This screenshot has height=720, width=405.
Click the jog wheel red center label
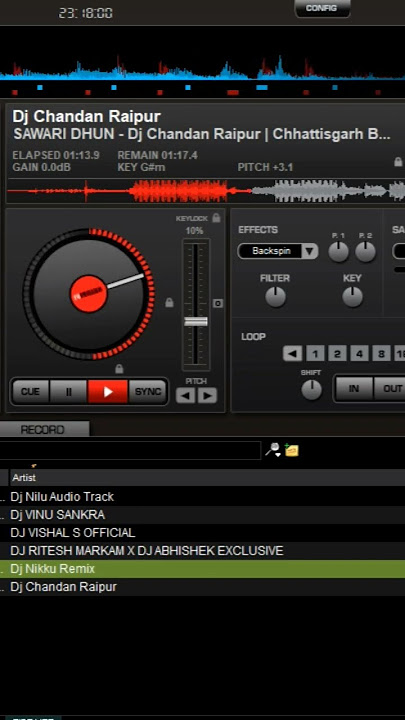tap(89, 294)
